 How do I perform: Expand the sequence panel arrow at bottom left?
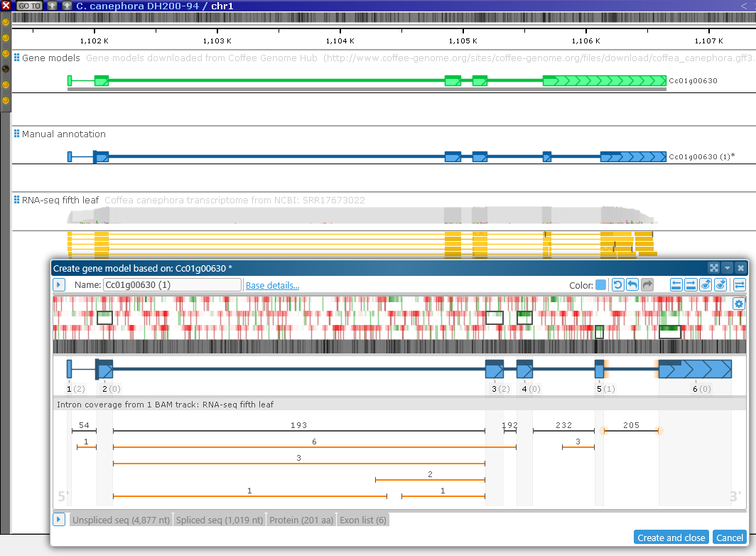60,520
